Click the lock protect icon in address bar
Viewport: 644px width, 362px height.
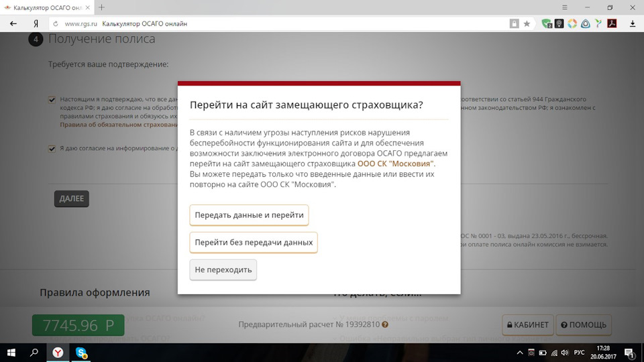[515, 24]
